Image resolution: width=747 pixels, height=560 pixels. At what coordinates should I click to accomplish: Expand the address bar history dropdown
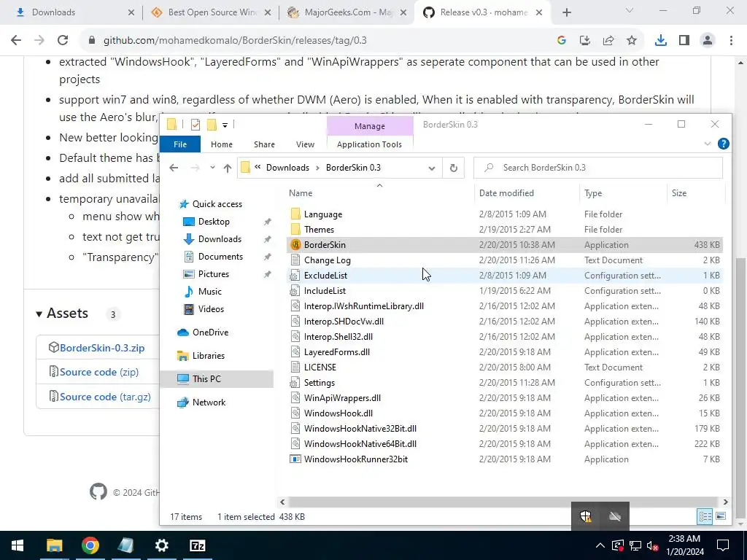tap(432, 168)
